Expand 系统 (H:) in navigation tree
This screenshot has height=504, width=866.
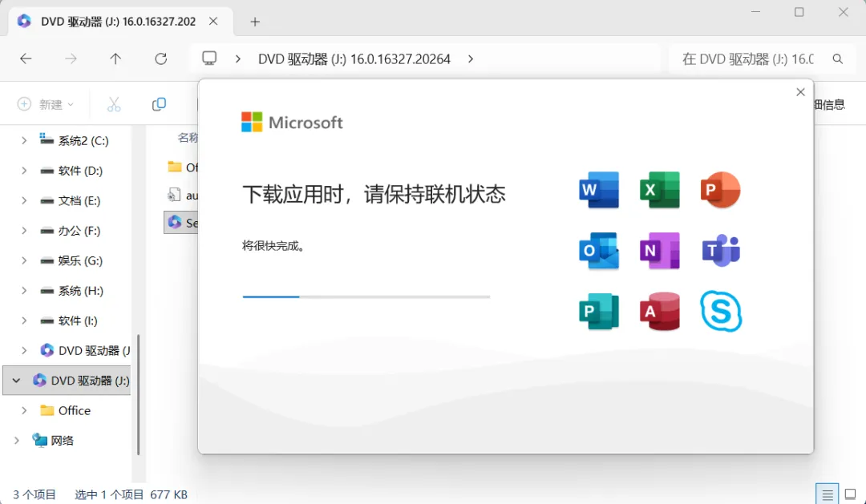pyautogui.click(x=24, y=291)
